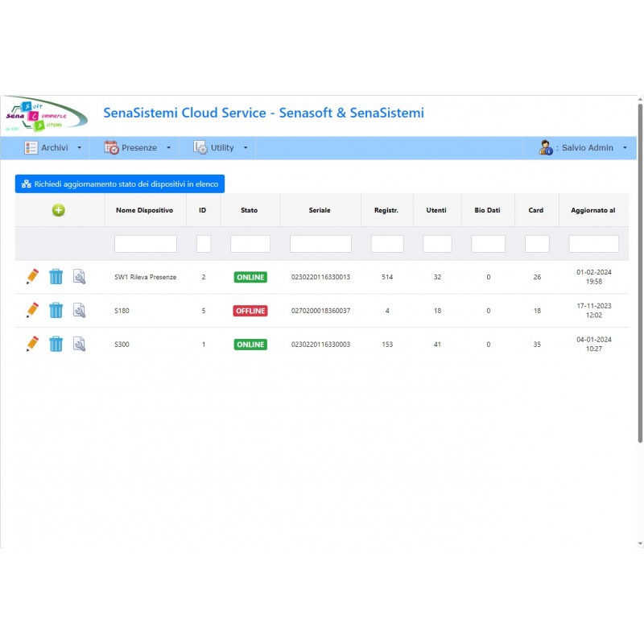Viewport: 644px width, 644px height.
Task: Sort by Bio Dati column header
Action: pyautogui.click(x=488, y=210)
